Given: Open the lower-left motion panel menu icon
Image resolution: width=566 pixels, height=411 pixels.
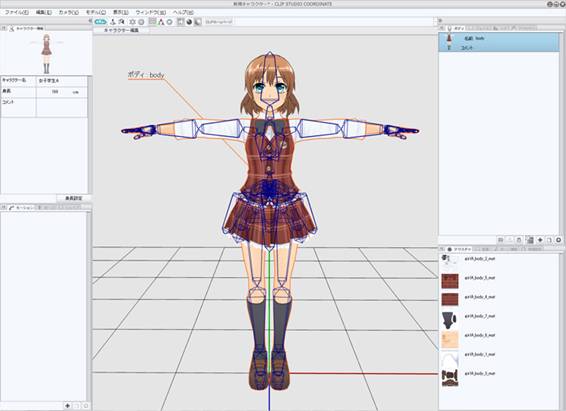Looking at the screenshot, I should click(x=4, y=207).
